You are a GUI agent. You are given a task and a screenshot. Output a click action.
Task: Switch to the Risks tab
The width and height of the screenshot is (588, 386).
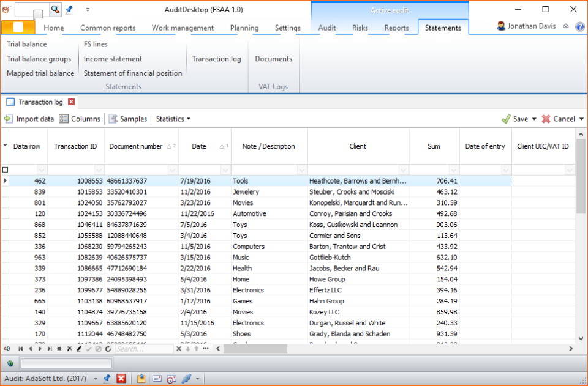(360, 28)
